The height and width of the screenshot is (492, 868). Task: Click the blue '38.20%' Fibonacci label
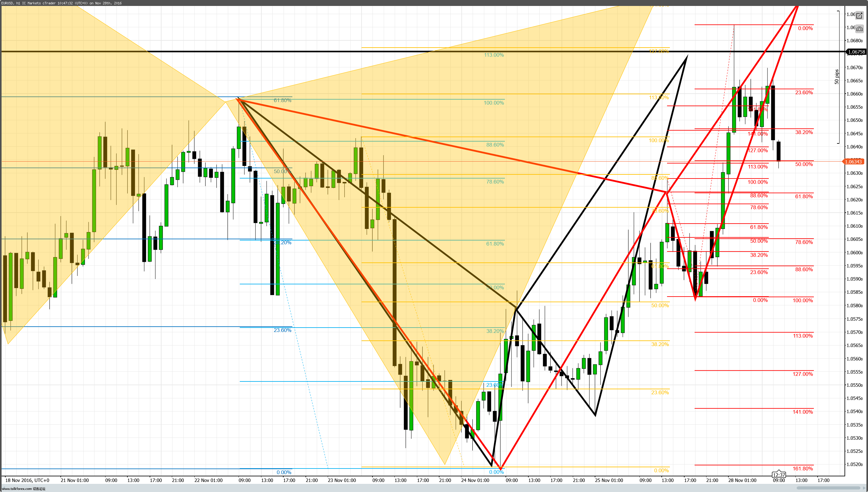tap(282, 243)
